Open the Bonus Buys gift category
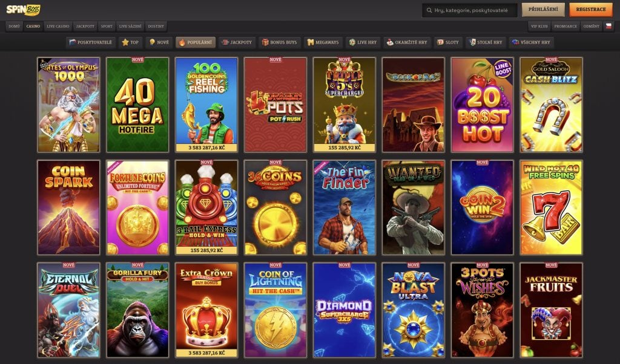 pos(280,42)
